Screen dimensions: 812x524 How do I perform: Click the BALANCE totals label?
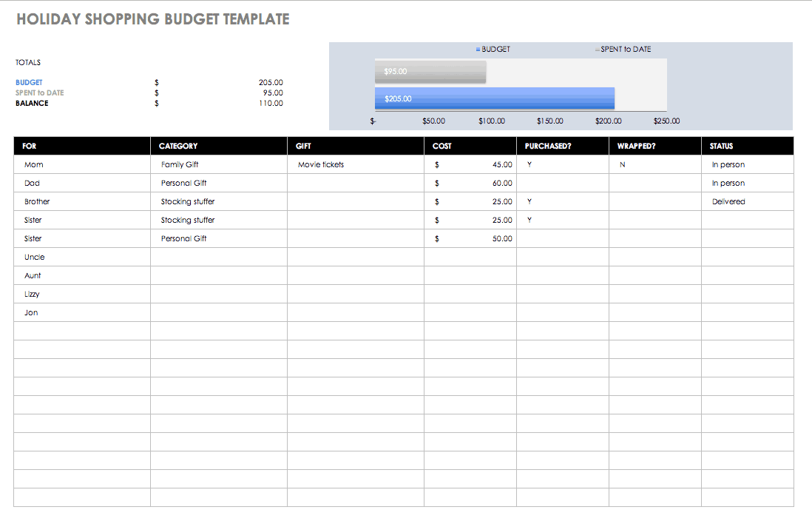click(32, 103)
